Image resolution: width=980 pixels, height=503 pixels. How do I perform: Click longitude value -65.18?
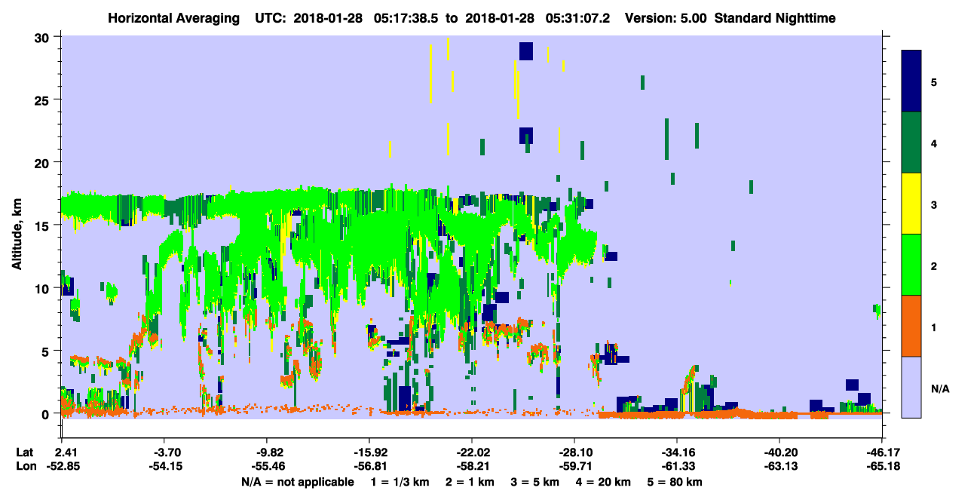point(882,466)
